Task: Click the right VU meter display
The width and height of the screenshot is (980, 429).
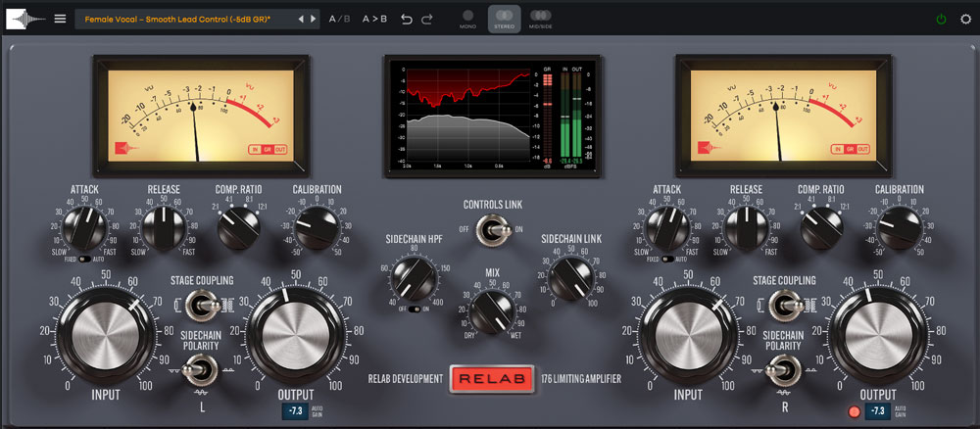Action: click(784, 116)
